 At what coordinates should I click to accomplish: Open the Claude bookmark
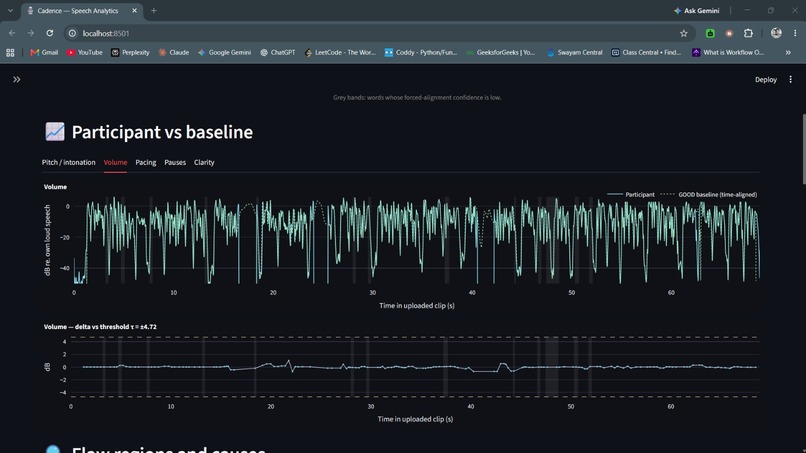(x=174, y=52)
